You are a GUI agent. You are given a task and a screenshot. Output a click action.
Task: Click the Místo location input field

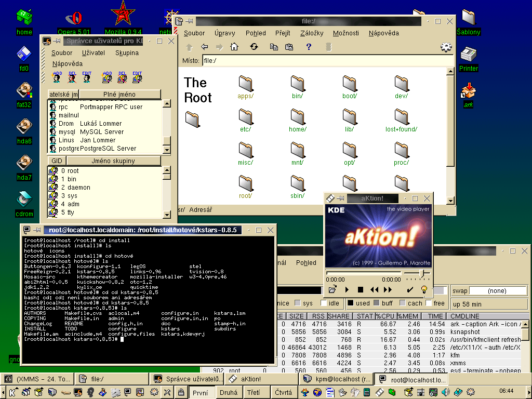click(322, 61)
